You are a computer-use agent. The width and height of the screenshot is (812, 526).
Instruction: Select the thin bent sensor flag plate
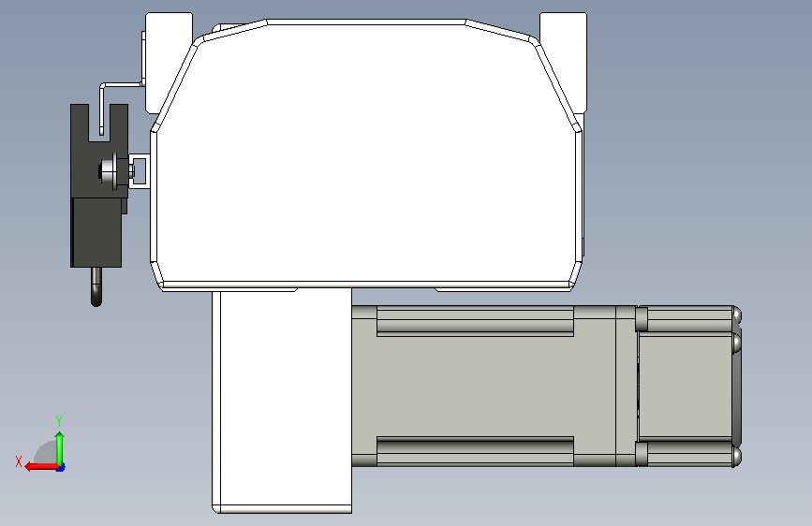[x=120, y=84]
